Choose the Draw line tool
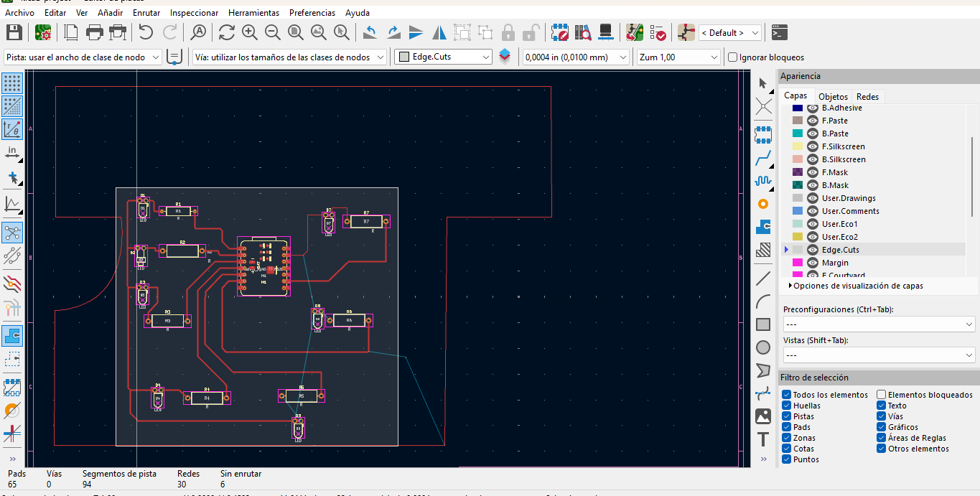Viewport: 980px width, 496px height. coord(763,279)
